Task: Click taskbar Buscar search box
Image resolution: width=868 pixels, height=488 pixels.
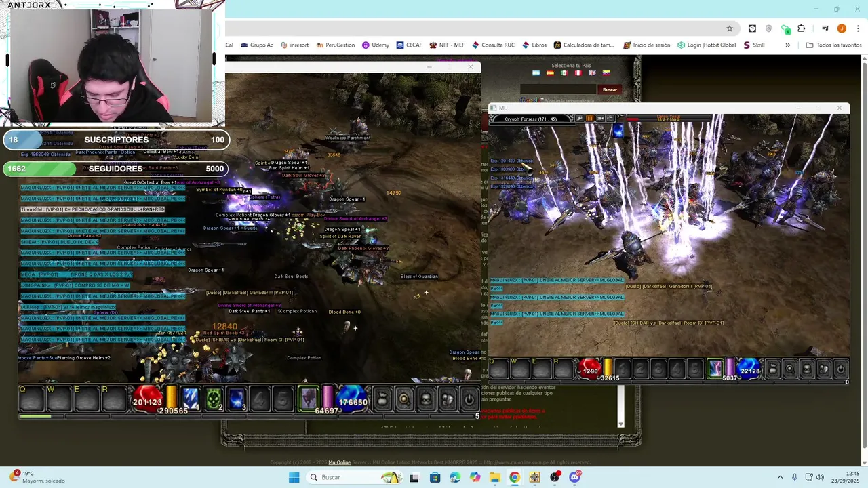Action: [355, 477]
